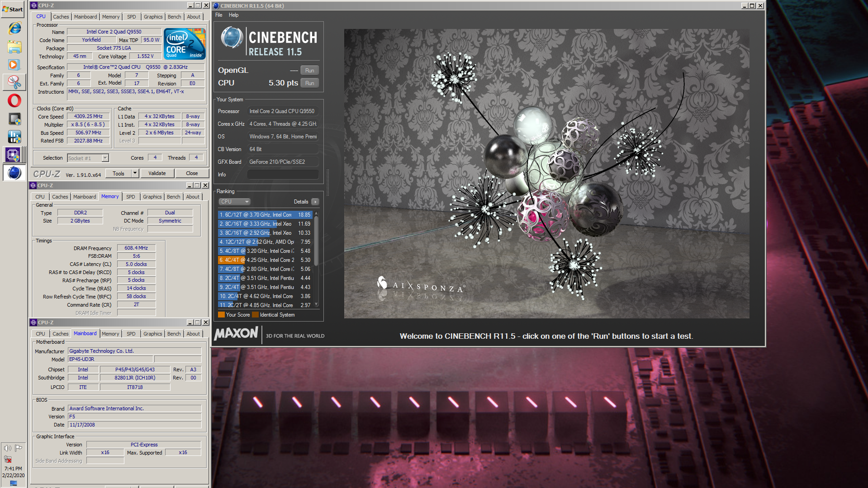The height and width of the screenshot is (488, 868).
Task: Open the HWMonitor taskbar icon
Action: coord(14,137)
